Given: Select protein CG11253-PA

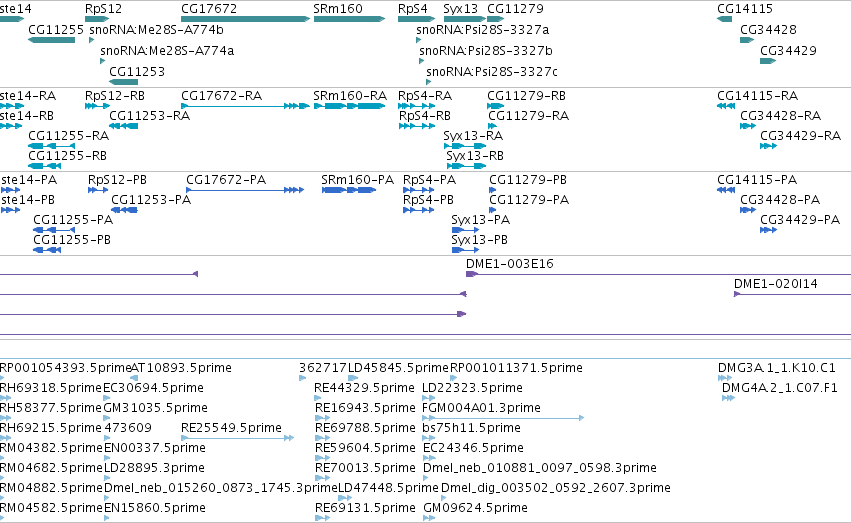Looking at the screenshot, I should point(124,210).
